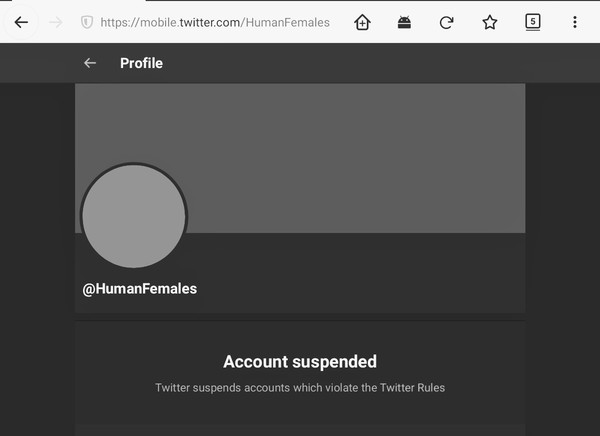Reload the page with the refresh icon

[x=447, y=22]
